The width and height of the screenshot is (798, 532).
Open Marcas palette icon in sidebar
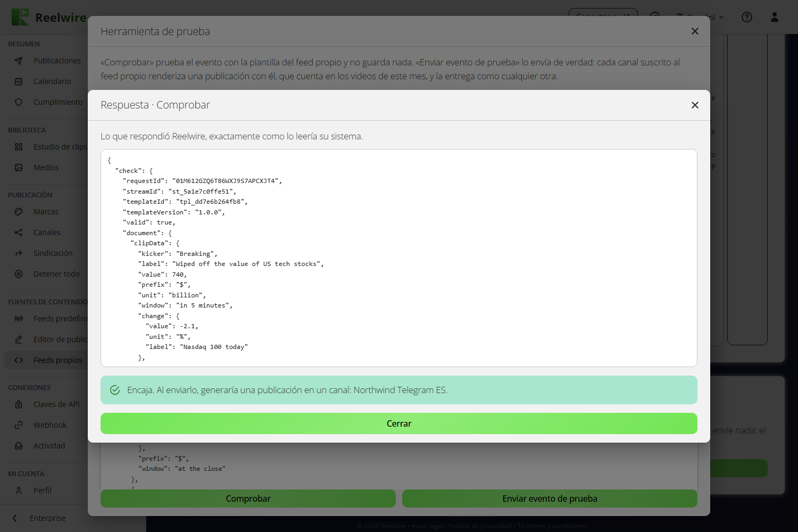pos(19,212)
